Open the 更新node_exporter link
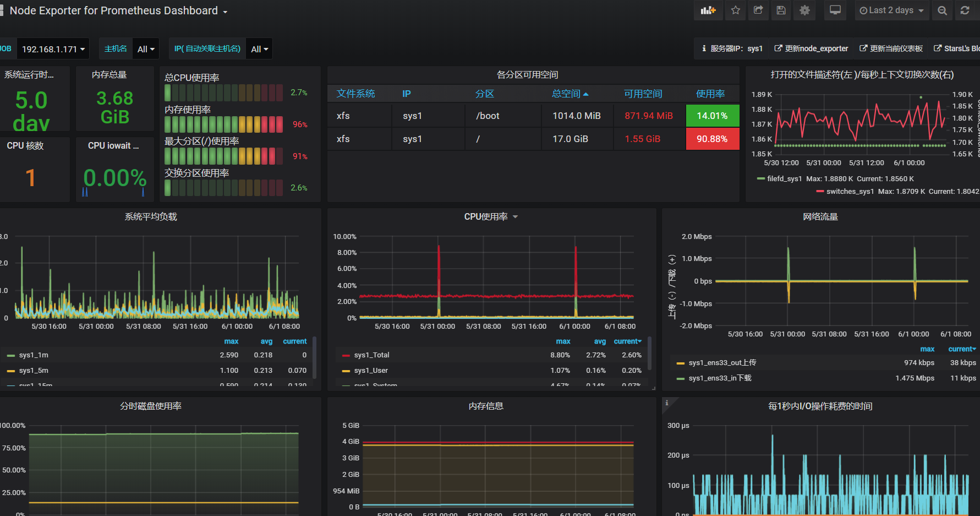 point(811,48)
